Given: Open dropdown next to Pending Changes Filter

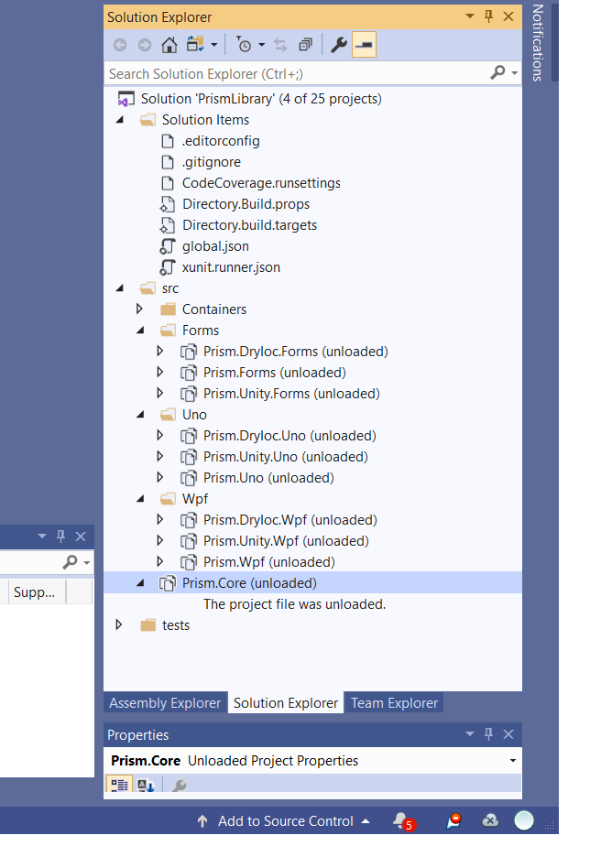Looking at the screenshot, I should [x=261, y=45].
